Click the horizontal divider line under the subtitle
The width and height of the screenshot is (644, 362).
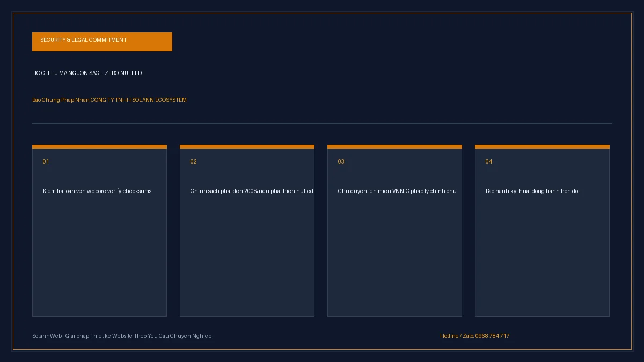(322, 124)
